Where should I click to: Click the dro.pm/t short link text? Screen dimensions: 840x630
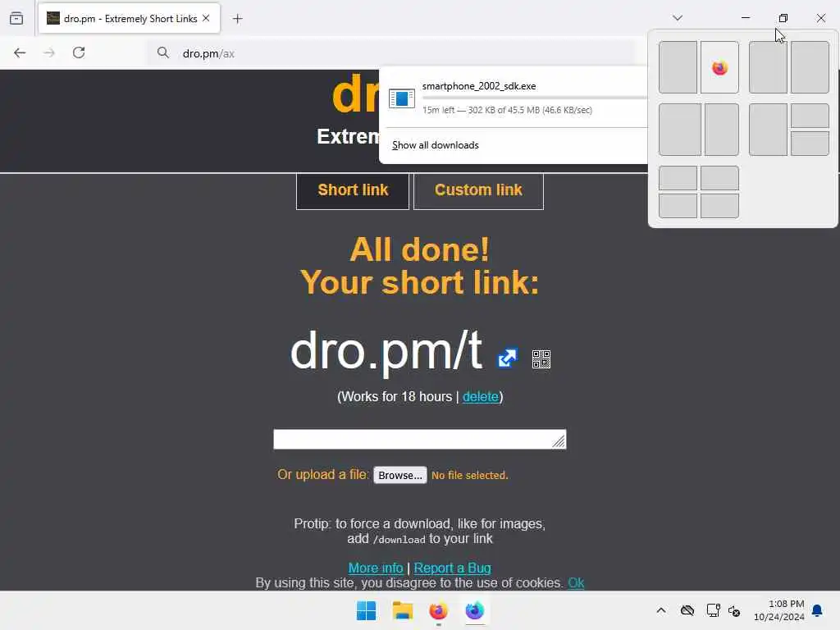pos(386,351)
